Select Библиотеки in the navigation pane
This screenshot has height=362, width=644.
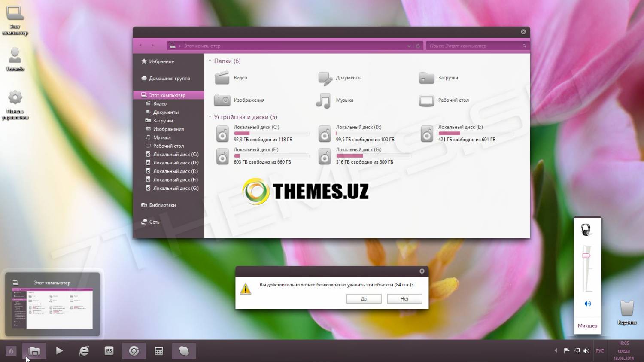[162, 205]
